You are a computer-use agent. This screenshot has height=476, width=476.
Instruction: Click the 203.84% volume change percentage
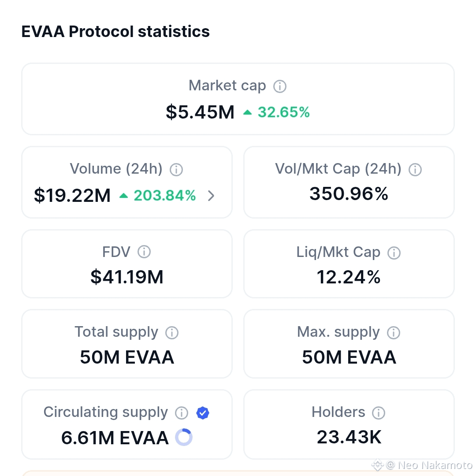pos(165,196)
